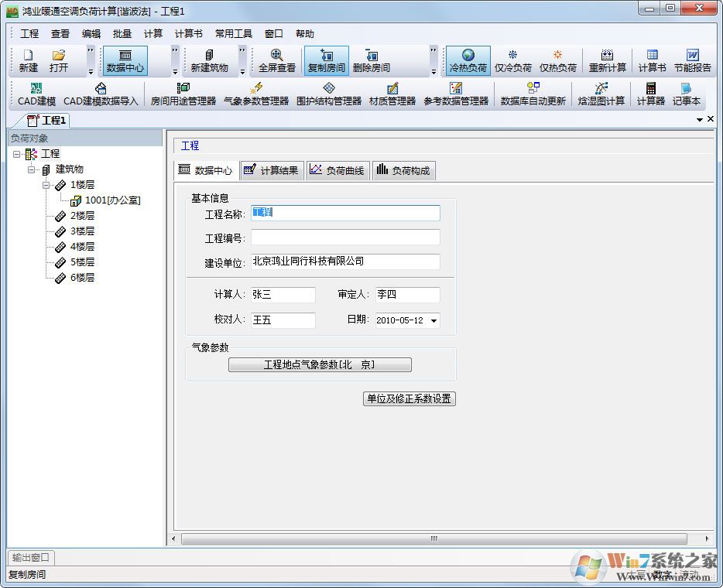The image size is (723, 588).
Task: Enable the 冷热负荷 cooling-heating load mode
Action: point(466,60)
